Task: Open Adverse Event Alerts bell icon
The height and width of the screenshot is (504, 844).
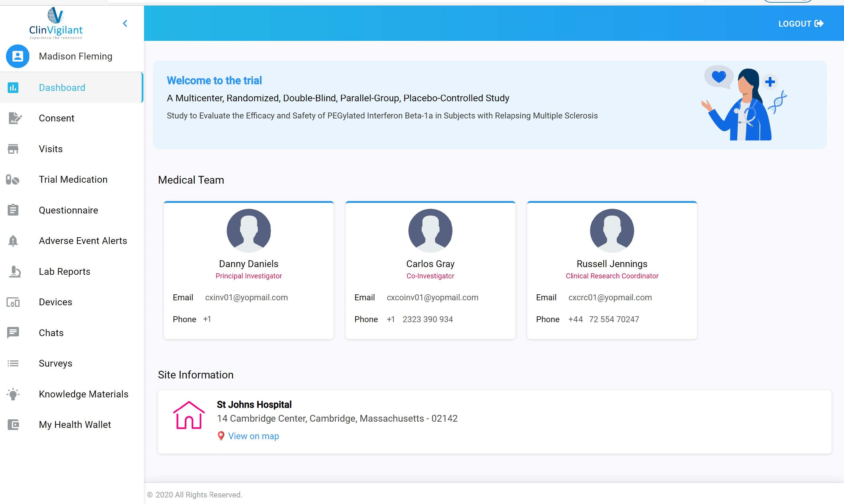Action: [13, 240]
